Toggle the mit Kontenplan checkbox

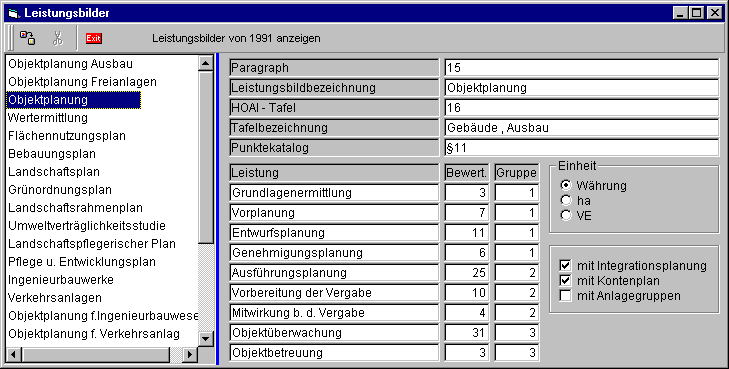point(565,280)
